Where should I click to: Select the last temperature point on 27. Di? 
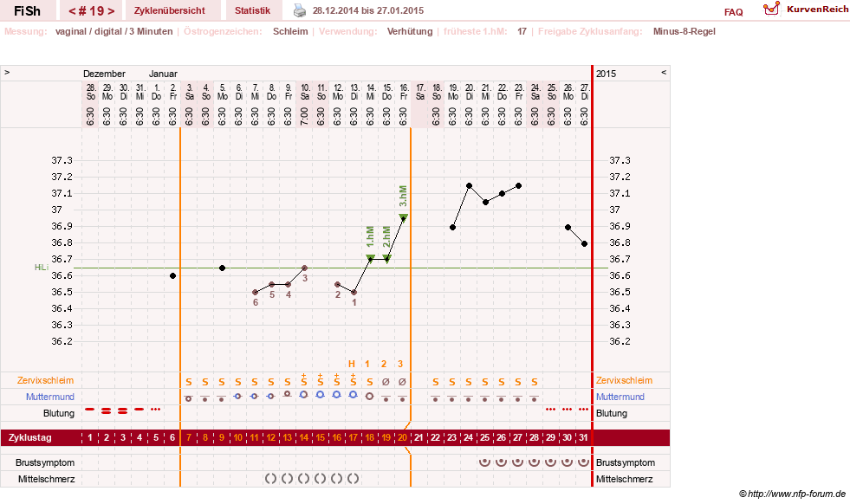pyautogui.click(x=584, y=244)
